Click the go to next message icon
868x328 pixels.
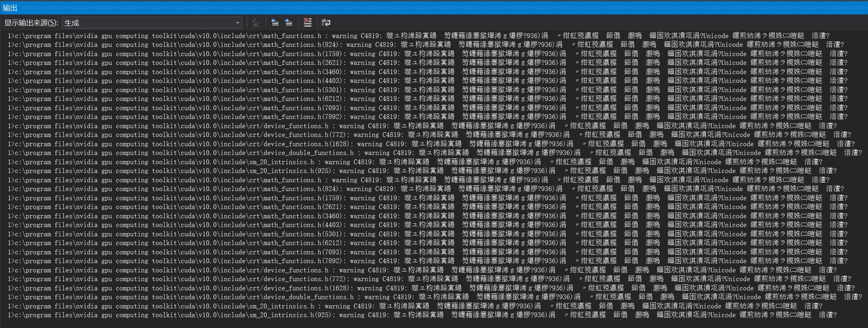288,23
